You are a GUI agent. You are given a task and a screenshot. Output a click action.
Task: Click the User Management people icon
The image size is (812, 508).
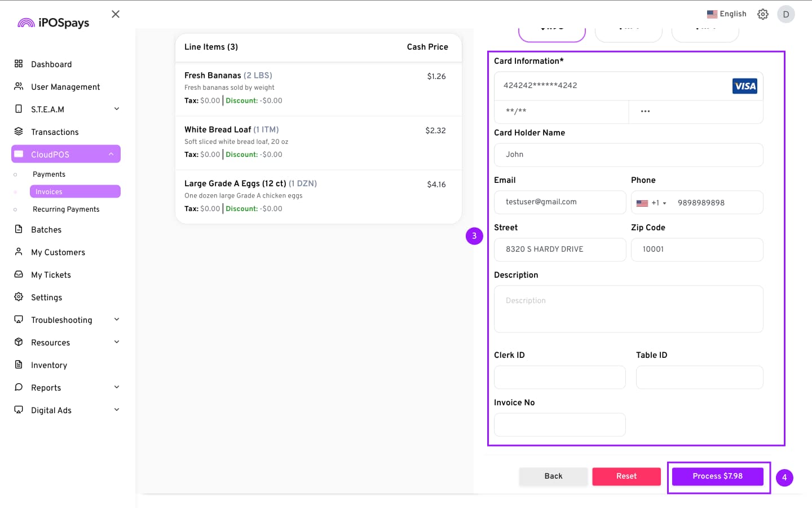(19, 86)
